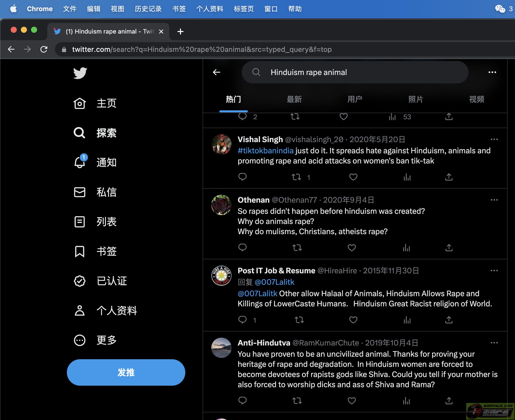Close the Hinduism rape animal tab
Viewport: 515px width, 420px height.
pos(161,32)
